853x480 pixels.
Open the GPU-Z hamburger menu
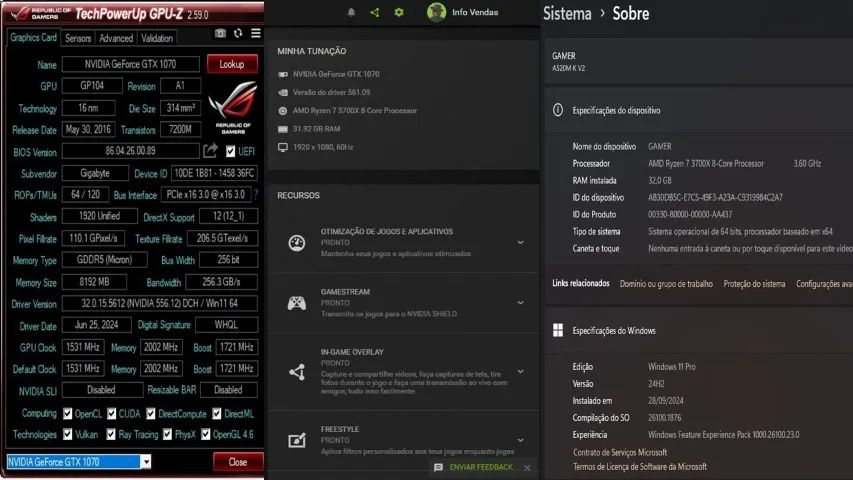[x=256, y=33]
